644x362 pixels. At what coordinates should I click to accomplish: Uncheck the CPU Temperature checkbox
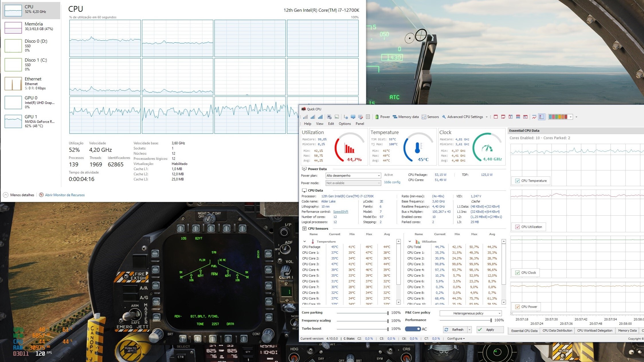(x=517, y=181)
